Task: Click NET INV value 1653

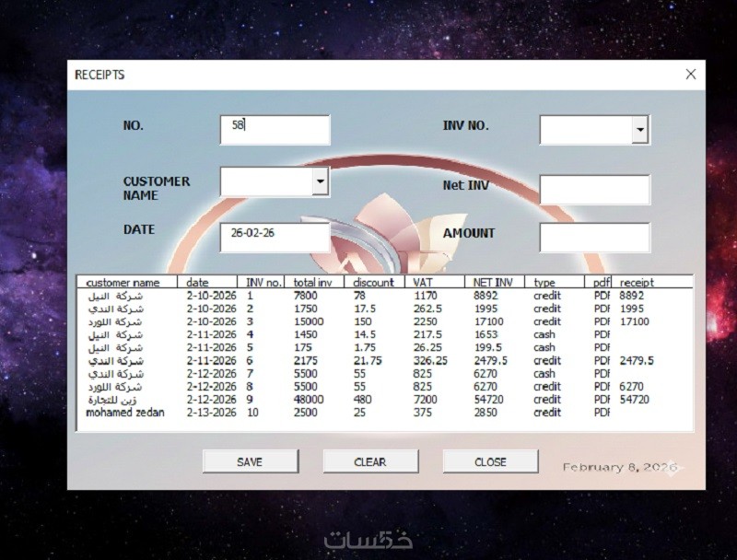Action: pyautogui.click(x=486, y=334)
